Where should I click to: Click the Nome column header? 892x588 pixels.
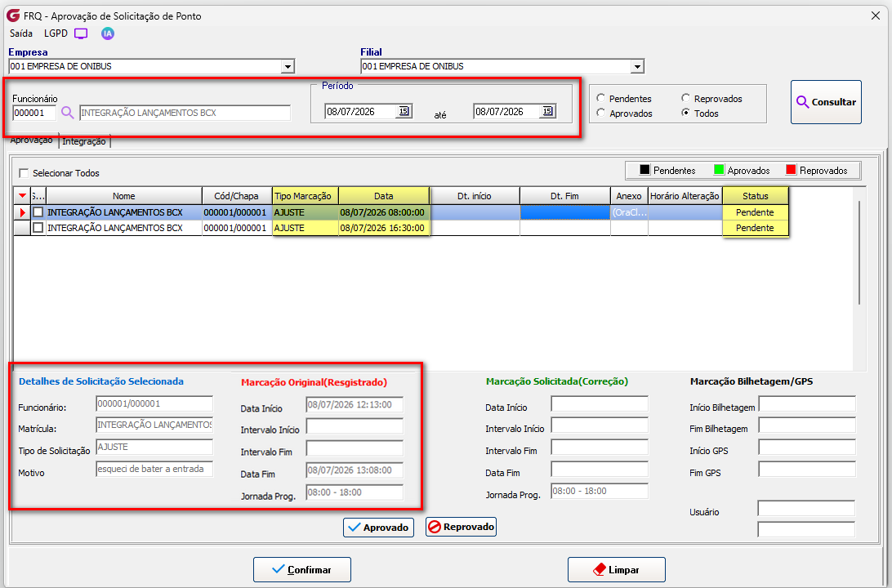(124, 196)
